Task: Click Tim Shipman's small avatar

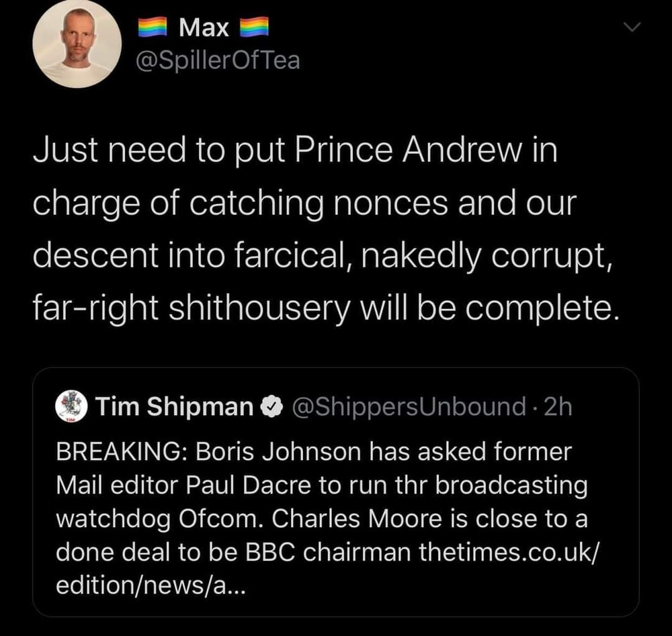Action: coord(71,406)
